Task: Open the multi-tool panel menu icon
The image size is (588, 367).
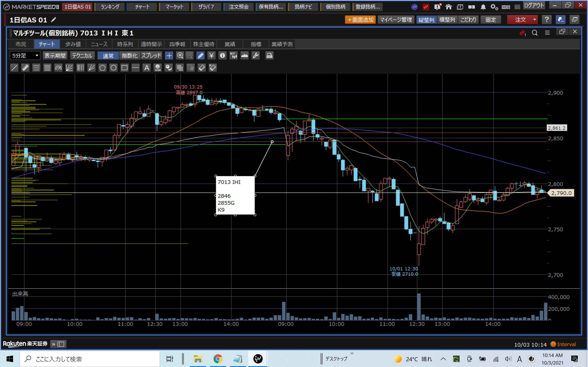Action: tap(547, 33)
